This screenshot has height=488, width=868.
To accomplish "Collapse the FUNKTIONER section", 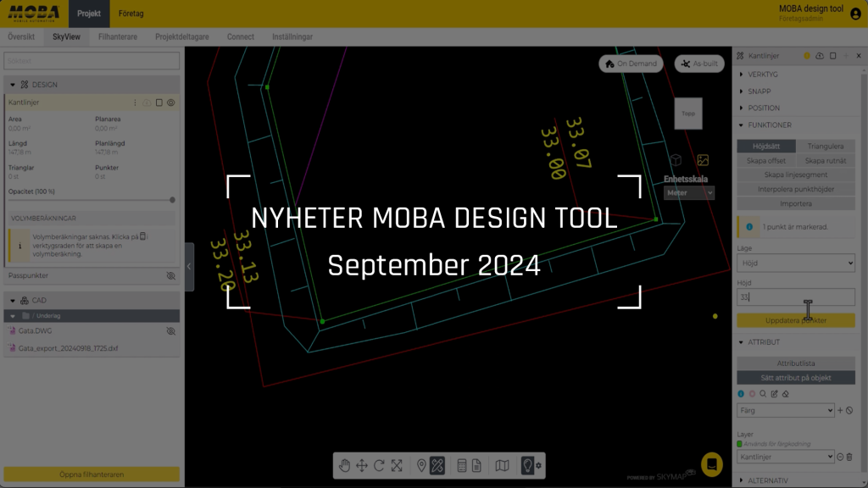I will tap(741, 125).
